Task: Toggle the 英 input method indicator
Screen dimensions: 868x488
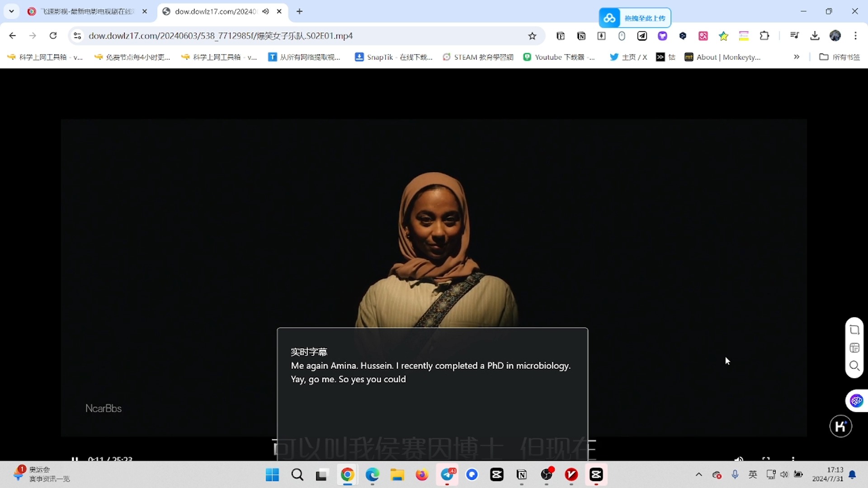Action: [x=753, y=474]
